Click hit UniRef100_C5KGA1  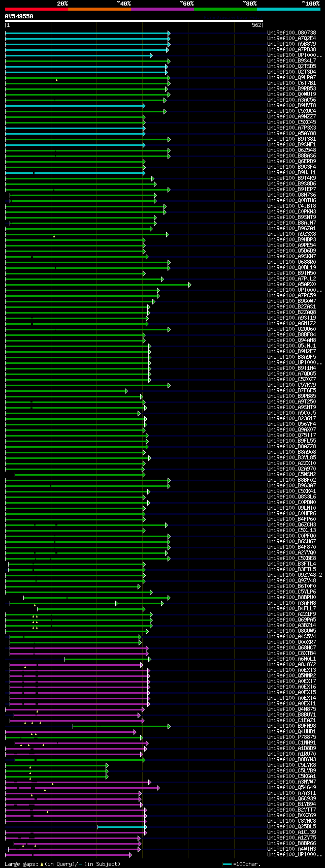[291, 777]
